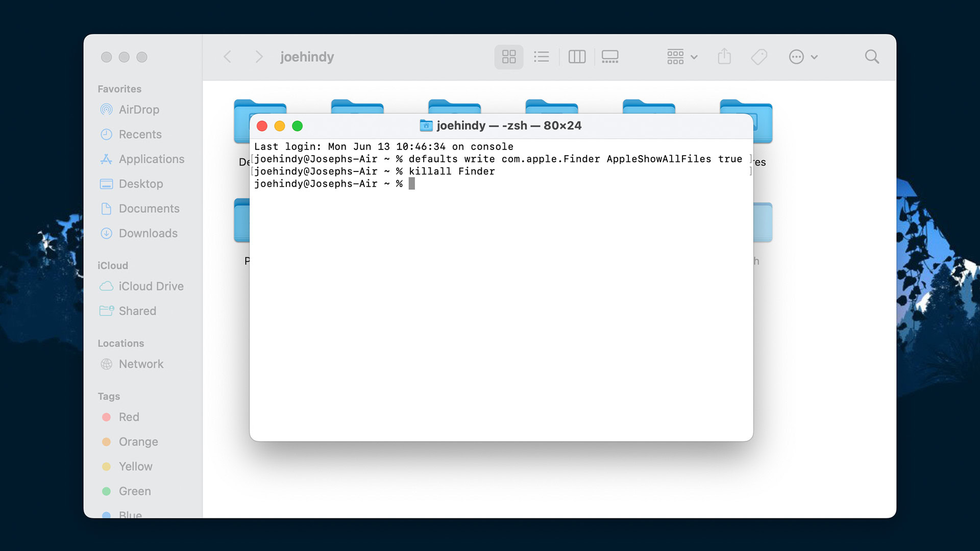Viewport: 980px width, 551px height.
Task: Expand the view options dropdown in toolbar
Action: [680, 57]
